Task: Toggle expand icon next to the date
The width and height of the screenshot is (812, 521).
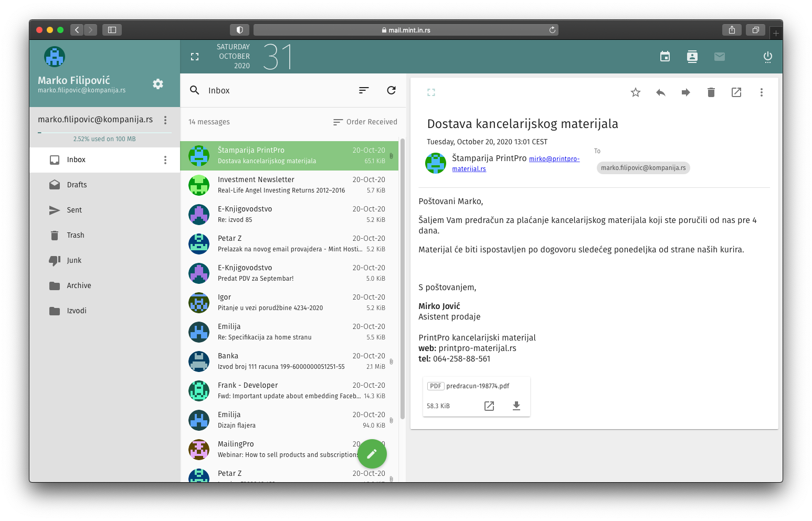Action: 195,57
